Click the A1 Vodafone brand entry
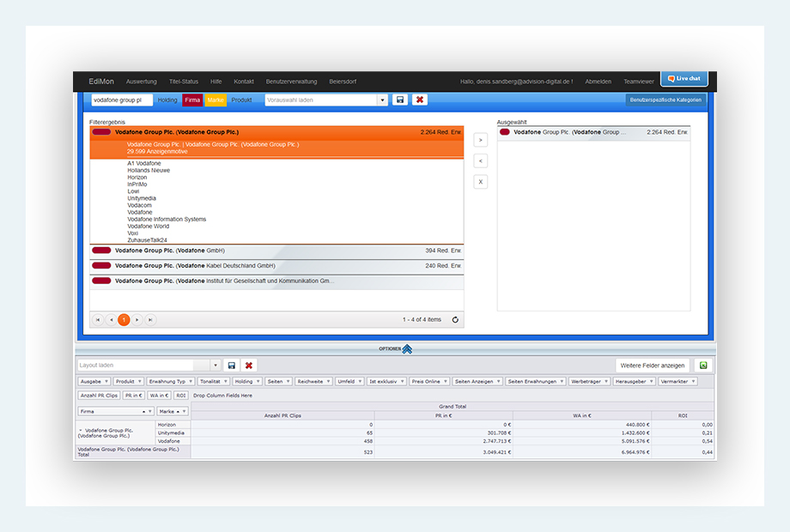Screen dimensions: 790x532 [144, 163]
